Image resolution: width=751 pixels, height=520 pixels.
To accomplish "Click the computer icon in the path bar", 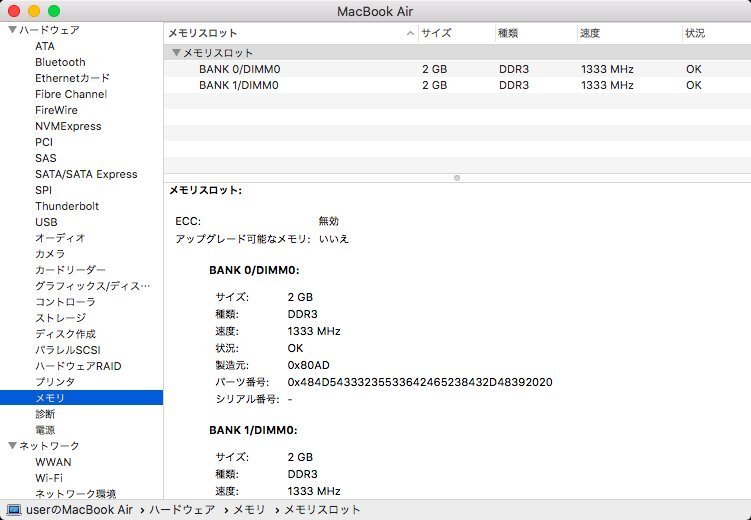I will pyautogui.click(x=13, y=510).
